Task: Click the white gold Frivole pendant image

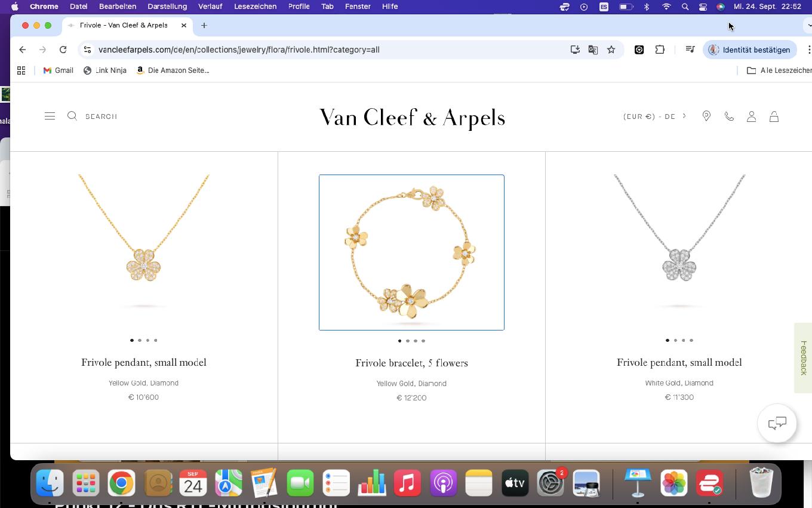Action: point(679,242)
